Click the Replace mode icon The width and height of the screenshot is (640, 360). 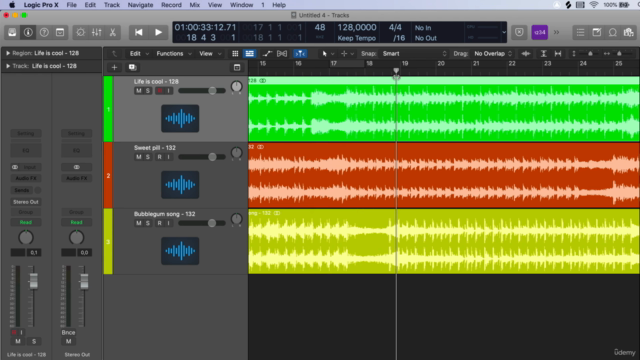pyautogui.click(x=519, y=32)
